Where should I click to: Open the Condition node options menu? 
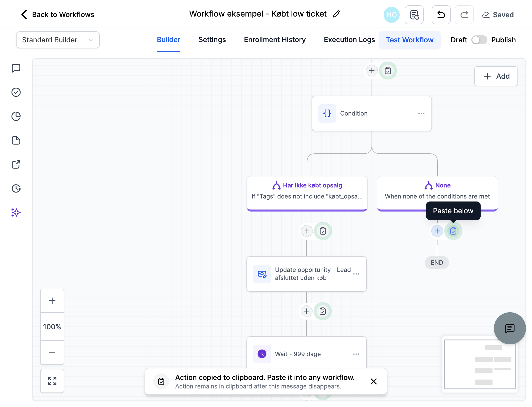point(421,114)
